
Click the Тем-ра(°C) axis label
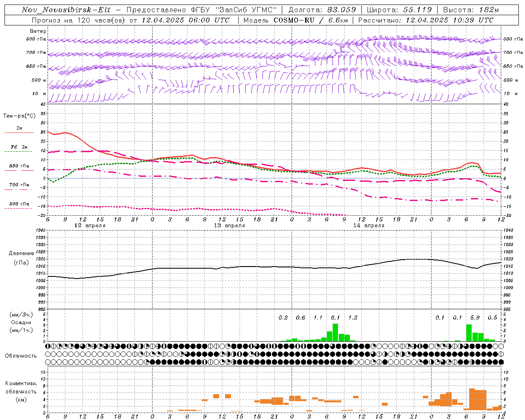pos(19,116)
